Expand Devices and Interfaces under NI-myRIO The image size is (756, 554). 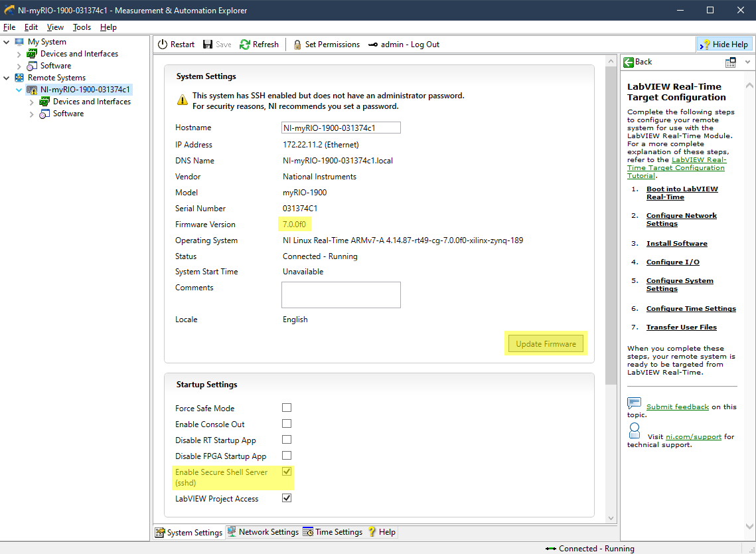[32, 102]
